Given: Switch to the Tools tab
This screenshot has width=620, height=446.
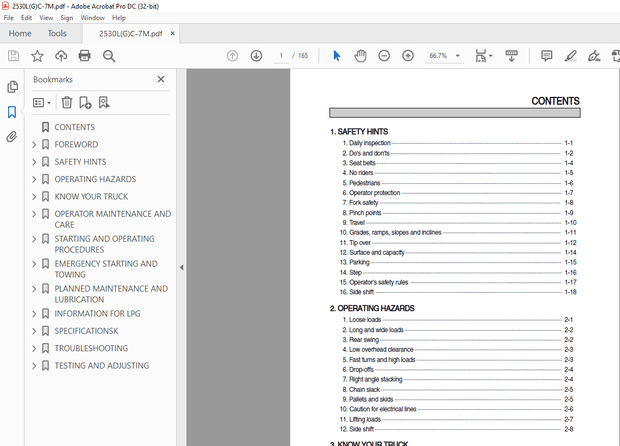Looking at the screenshot, I should [57, 34].
